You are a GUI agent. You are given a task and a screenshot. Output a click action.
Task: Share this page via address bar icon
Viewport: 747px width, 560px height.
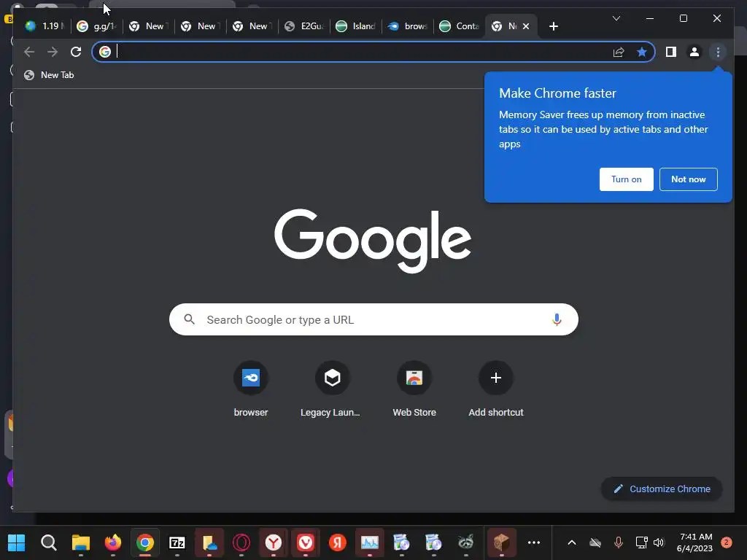click(x=619, y=52)
